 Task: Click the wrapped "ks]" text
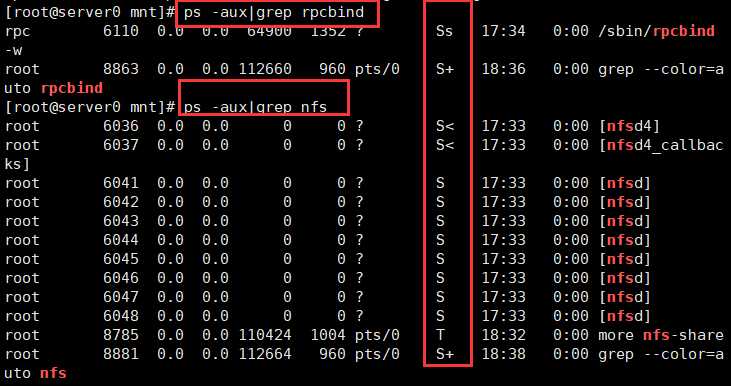tap(17, 164)
